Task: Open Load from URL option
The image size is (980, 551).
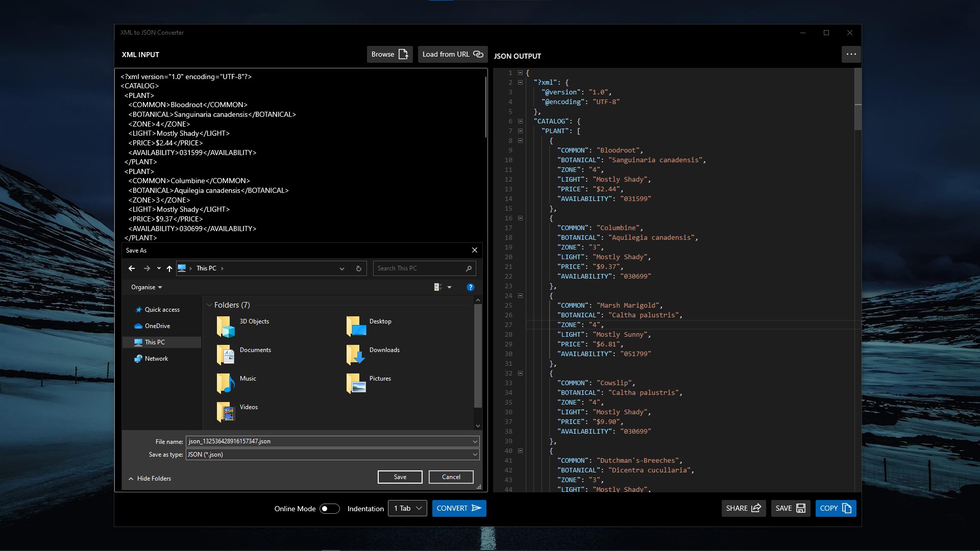Action: 452,54
